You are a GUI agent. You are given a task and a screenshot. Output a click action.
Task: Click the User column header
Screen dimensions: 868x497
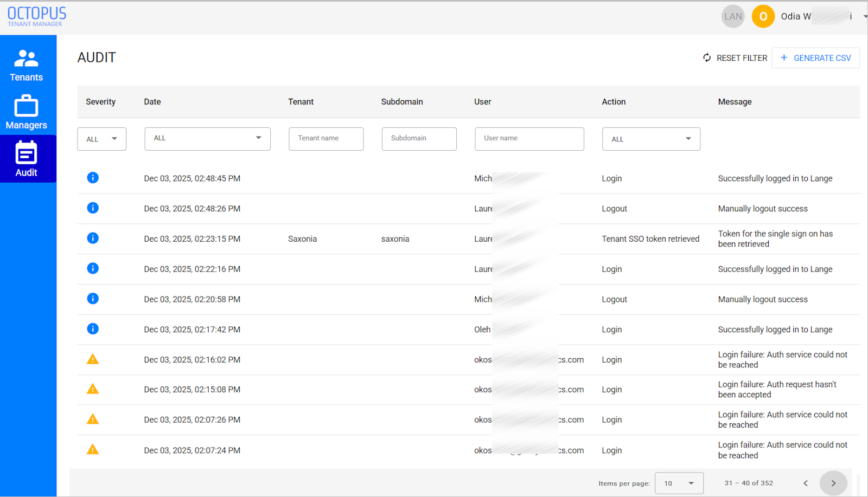[483, 101]
